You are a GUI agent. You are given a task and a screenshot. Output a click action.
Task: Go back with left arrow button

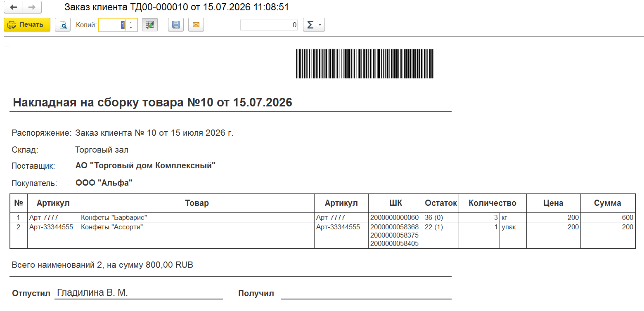pos(13,7)
